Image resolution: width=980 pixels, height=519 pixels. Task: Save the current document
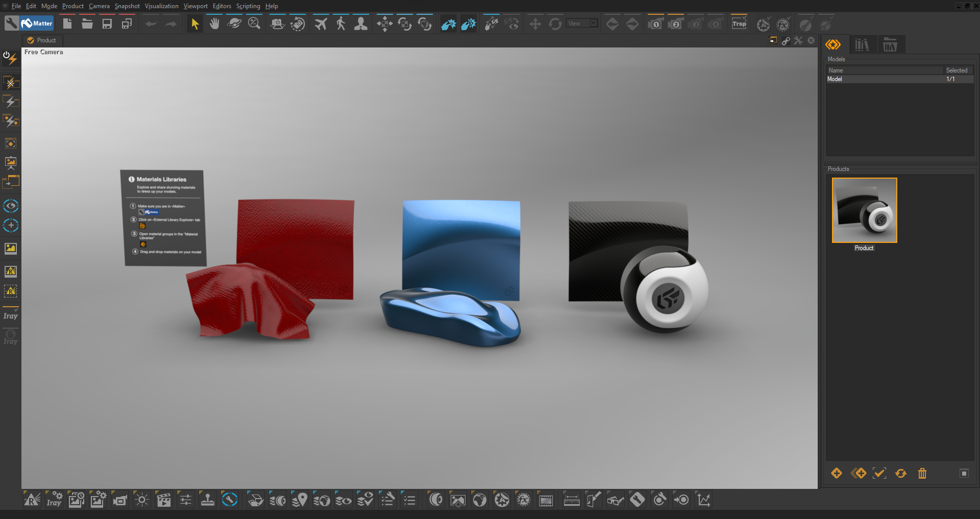(107, 23)
